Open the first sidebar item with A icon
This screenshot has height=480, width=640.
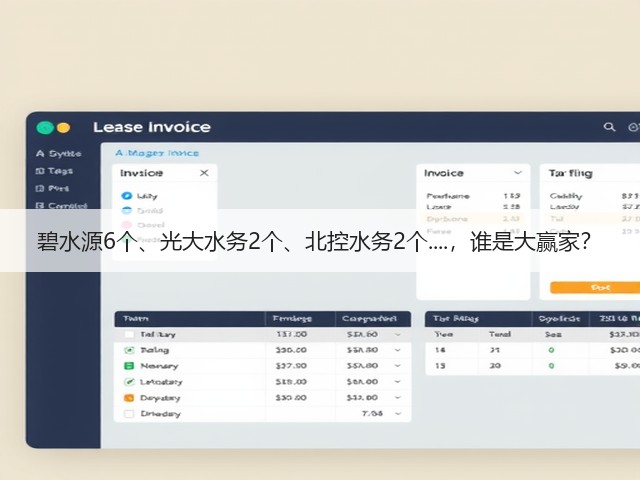pyautogui.click(x=59, y=153)
